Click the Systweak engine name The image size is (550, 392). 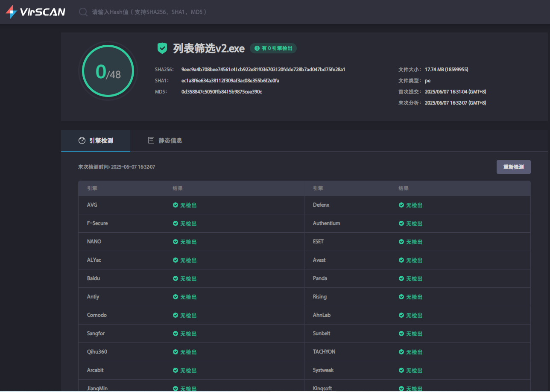(323, 370)
